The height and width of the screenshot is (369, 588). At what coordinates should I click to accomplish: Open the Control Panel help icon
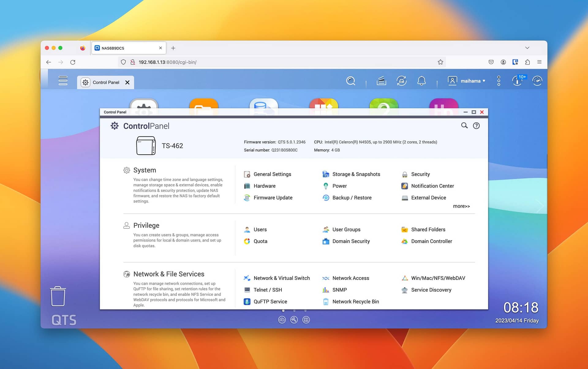(476, 126)
